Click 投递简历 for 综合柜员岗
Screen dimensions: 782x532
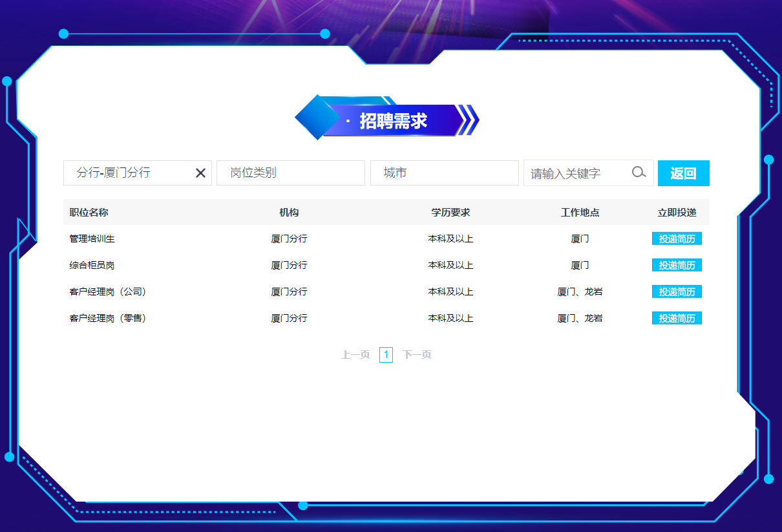(x=677, y=265)
